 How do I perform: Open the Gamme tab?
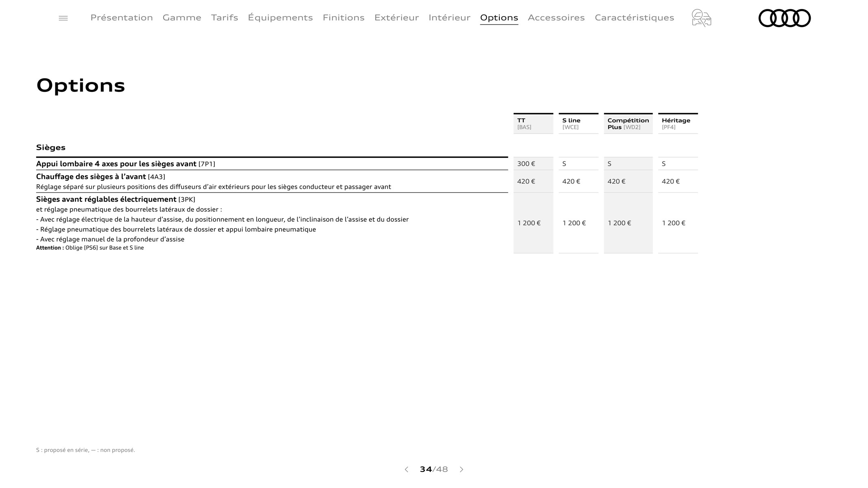[182, 17]
